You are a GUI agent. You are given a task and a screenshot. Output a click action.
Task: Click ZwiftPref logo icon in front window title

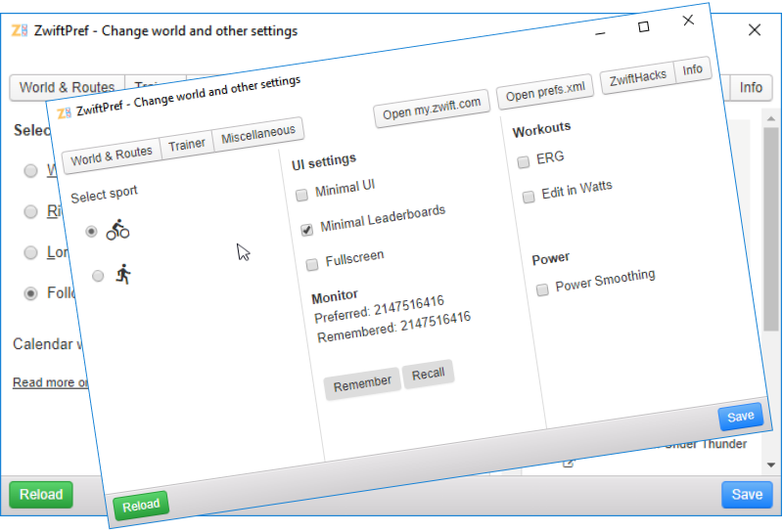coord(64,113)
